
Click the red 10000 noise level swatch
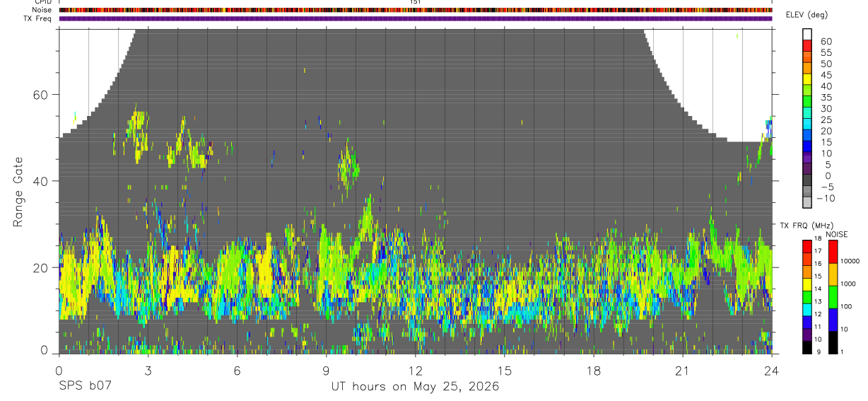click(x=833, y=252)
